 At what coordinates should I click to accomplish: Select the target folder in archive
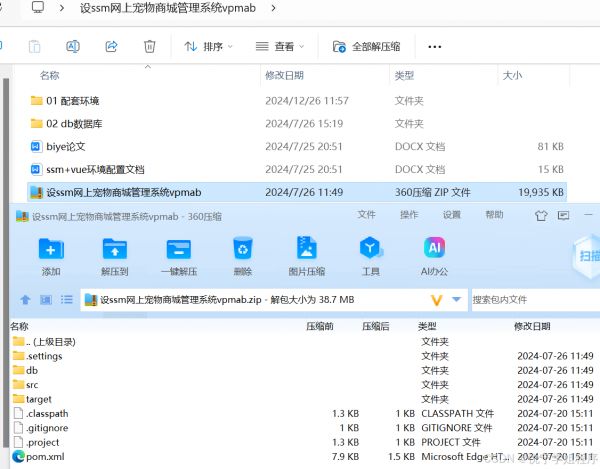[32, 399]
